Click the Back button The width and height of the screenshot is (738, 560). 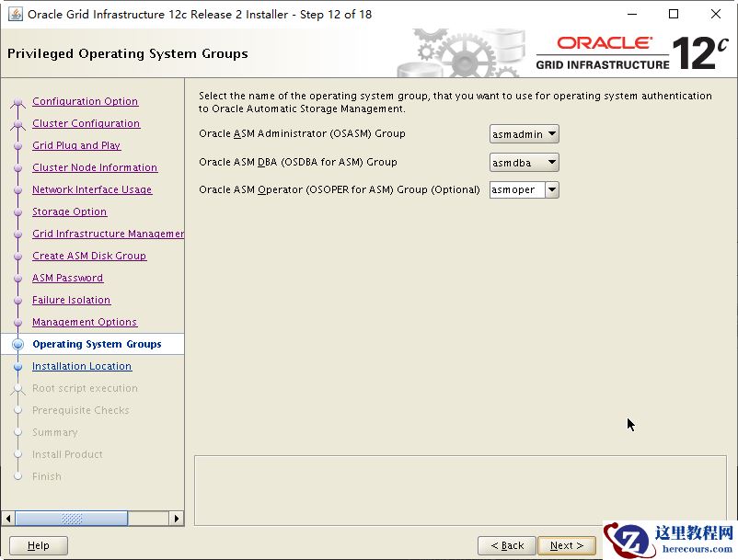point(507,545)
